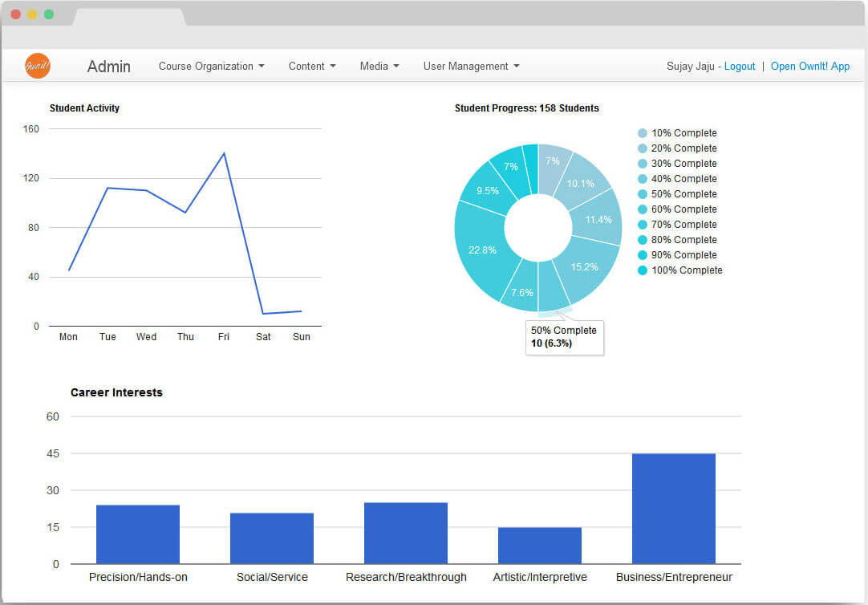Open the Media dropdown menu
This screenshot has height=605, width=868.
click(x=379, y=67)
